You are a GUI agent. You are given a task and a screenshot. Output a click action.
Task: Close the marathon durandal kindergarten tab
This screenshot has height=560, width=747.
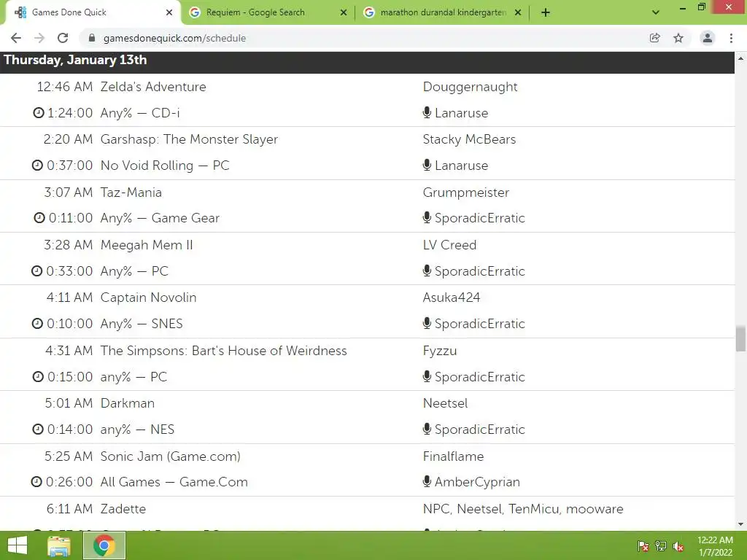pos(518,12)
